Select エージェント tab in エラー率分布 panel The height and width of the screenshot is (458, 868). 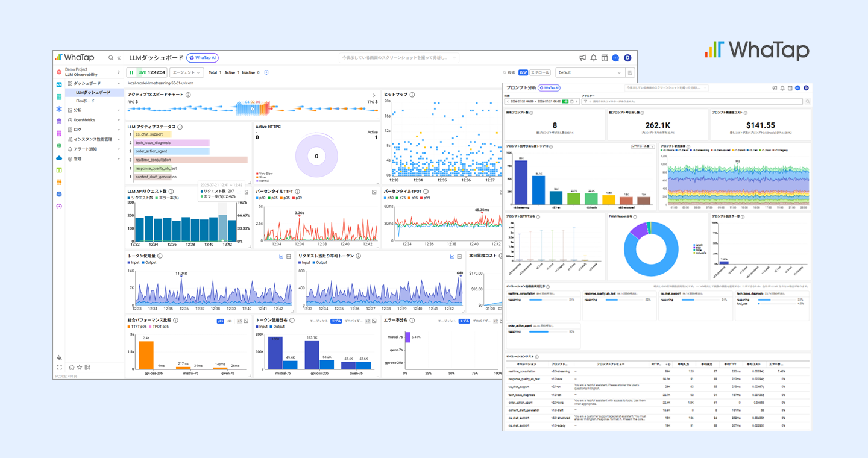click(447, 321)
